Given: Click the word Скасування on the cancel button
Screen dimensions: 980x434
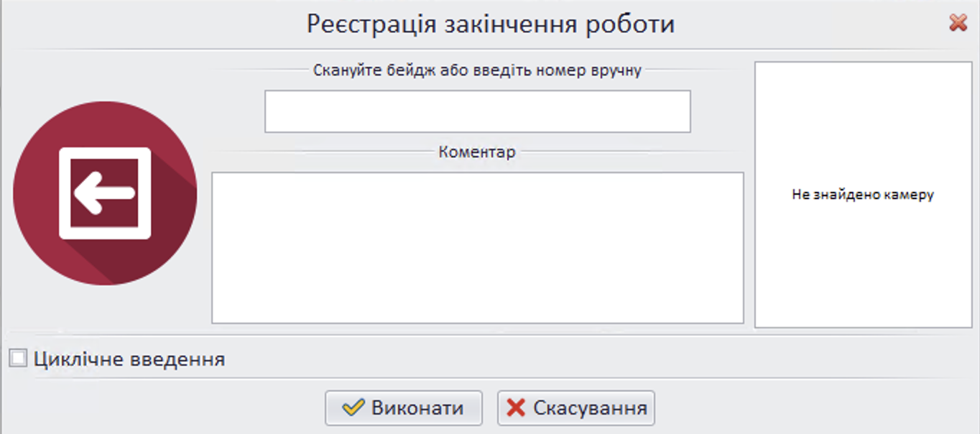Looking at the screenshot, I should [590, 408].
